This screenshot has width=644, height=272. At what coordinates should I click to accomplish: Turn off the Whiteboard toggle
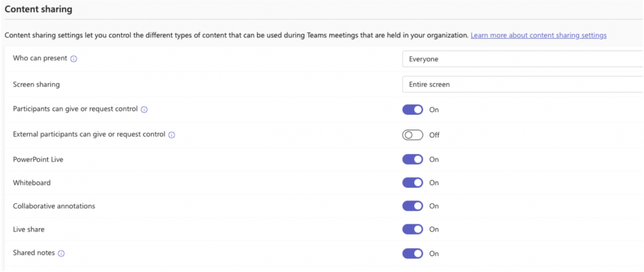pyautogui.click(x=412, y=183)
